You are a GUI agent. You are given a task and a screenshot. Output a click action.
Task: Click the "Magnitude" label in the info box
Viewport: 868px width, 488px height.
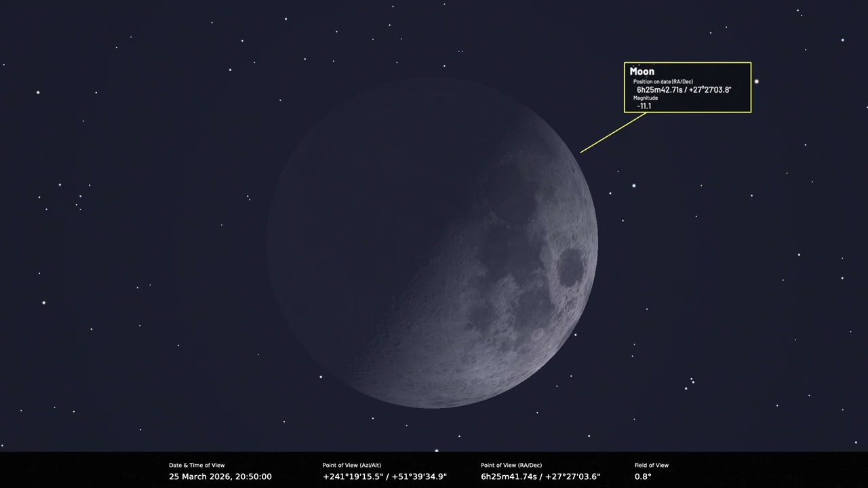pyautogui.click(x=646, y=98)
